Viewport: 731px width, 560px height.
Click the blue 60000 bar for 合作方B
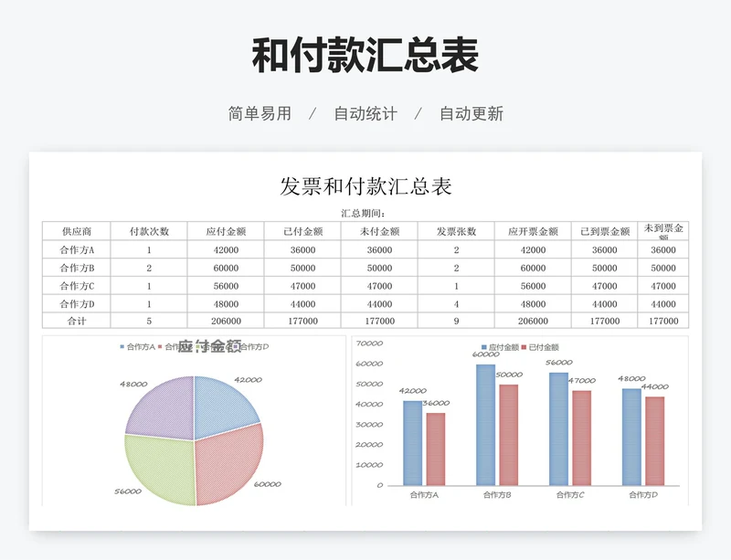pos(486,425)
